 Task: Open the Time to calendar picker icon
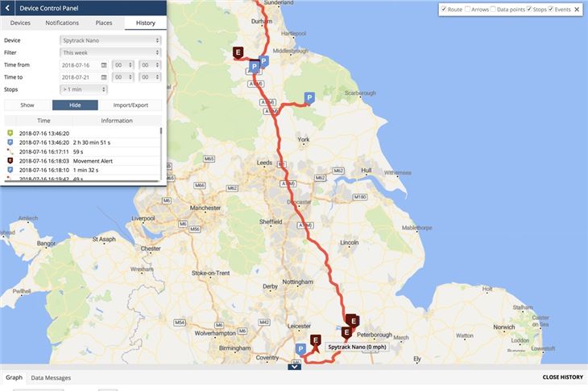tap(104, 77)
